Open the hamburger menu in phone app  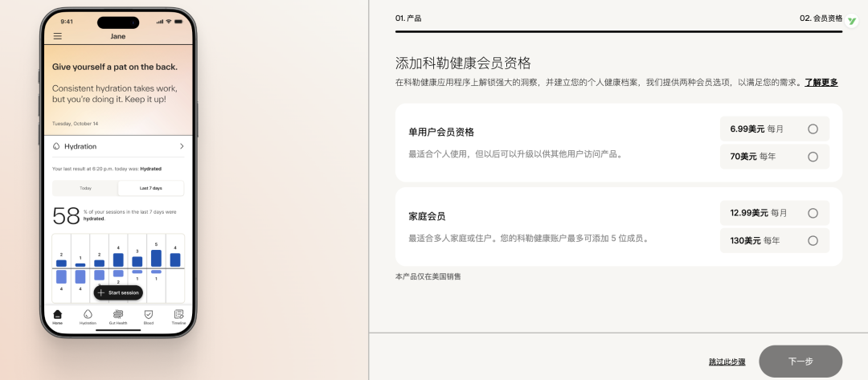coord(57,36)
